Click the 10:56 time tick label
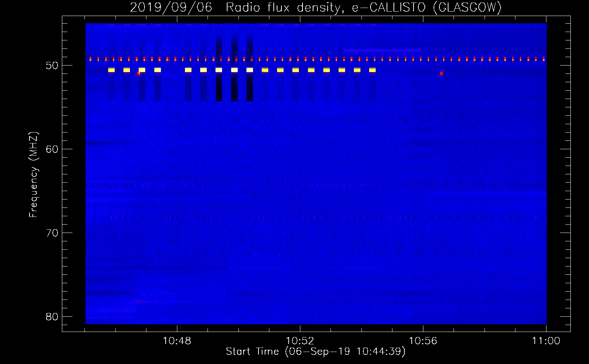589x364 pixels. coord(423,341)
